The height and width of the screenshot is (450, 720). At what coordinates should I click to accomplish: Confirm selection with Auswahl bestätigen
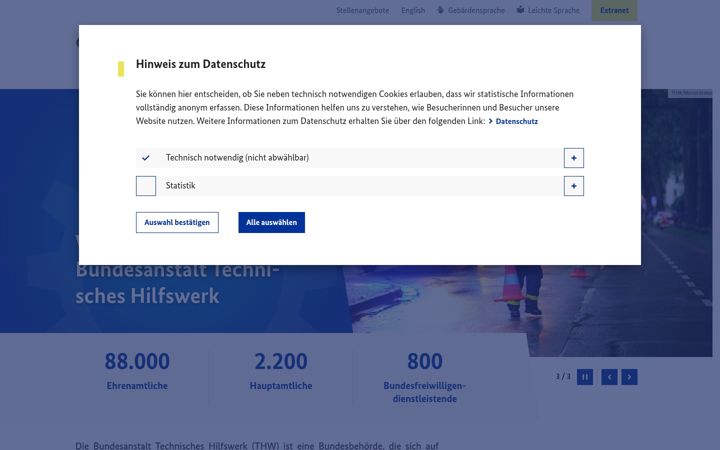(x=177, y=222)
